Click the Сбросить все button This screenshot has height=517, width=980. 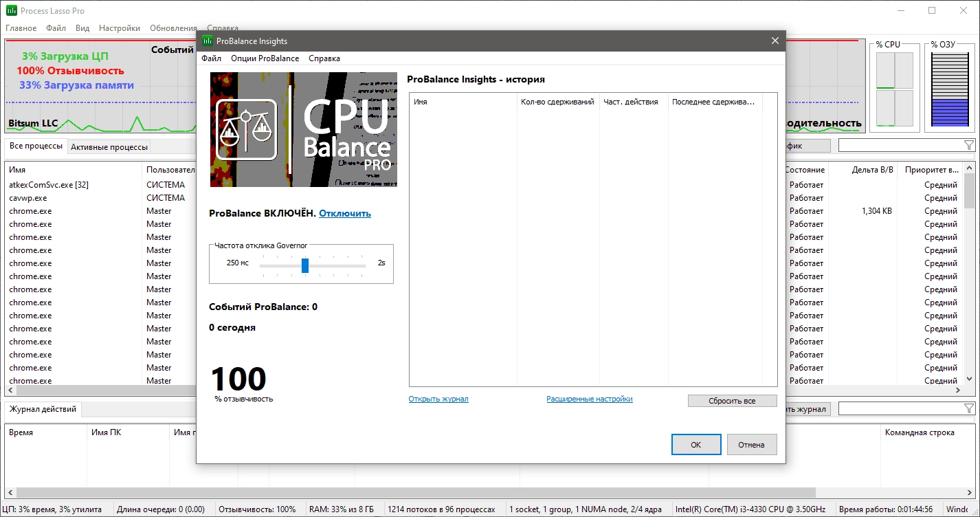click(732, 401)
